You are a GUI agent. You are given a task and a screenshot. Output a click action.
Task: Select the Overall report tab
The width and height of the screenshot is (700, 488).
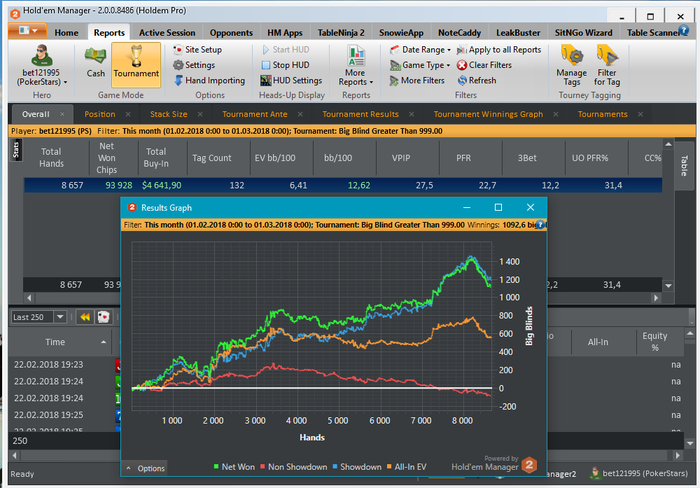(x=36, y=114)
